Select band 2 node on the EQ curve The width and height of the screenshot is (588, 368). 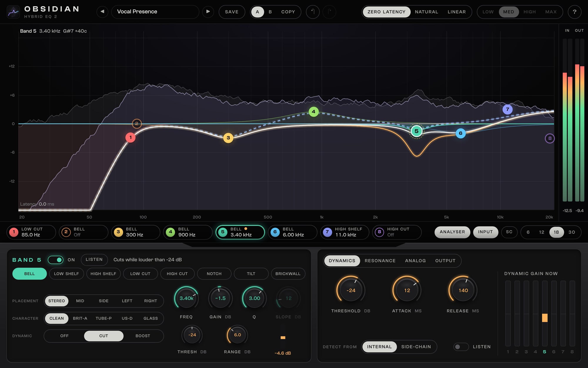coord(137,124)
